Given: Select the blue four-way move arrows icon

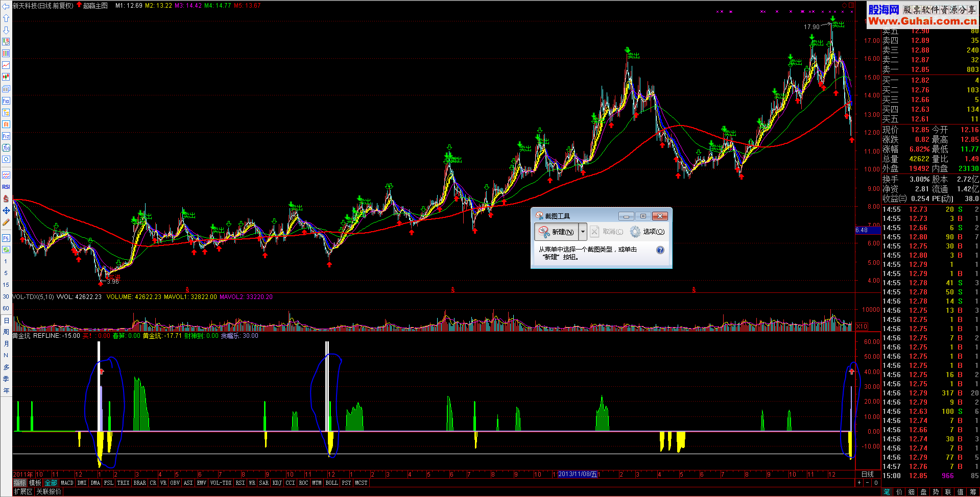Looking at the screenshot, I should (6, 210).
